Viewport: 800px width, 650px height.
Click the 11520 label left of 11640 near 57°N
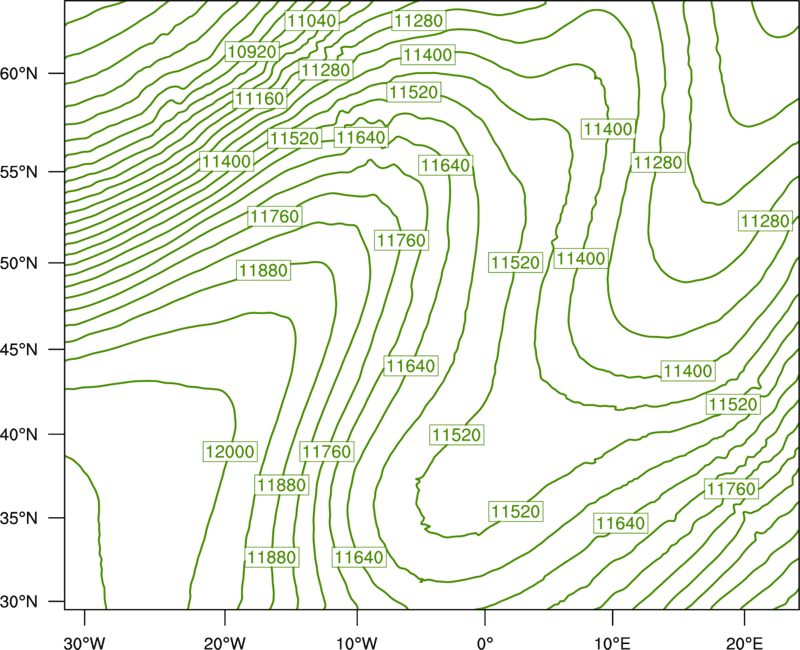pos(294,138)
